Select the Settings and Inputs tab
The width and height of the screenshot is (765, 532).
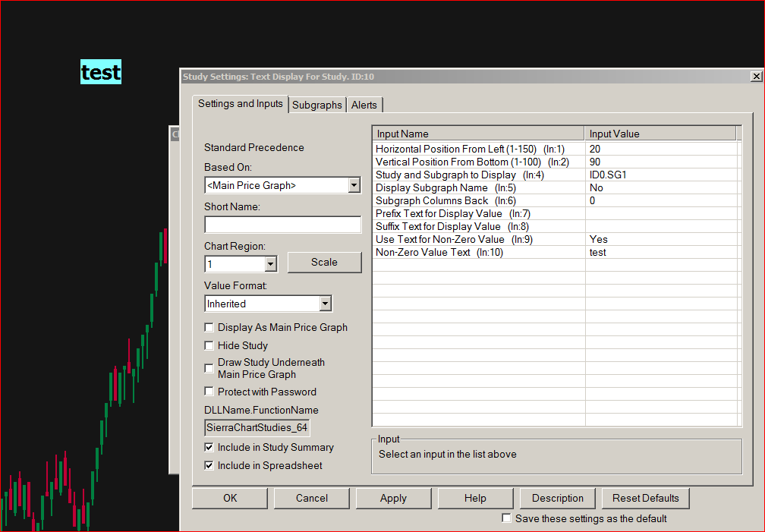[x=240, y=104]
